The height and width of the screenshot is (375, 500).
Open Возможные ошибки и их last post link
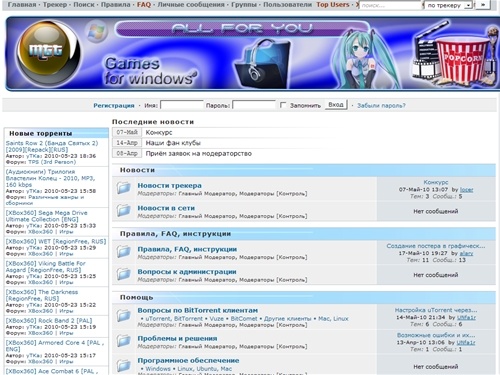coord(436,335)
